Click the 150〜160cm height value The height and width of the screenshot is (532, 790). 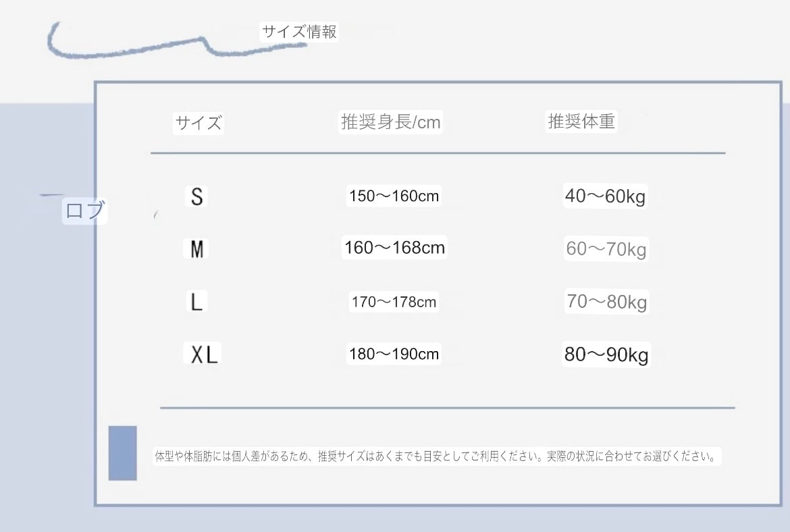pos(394,196)
